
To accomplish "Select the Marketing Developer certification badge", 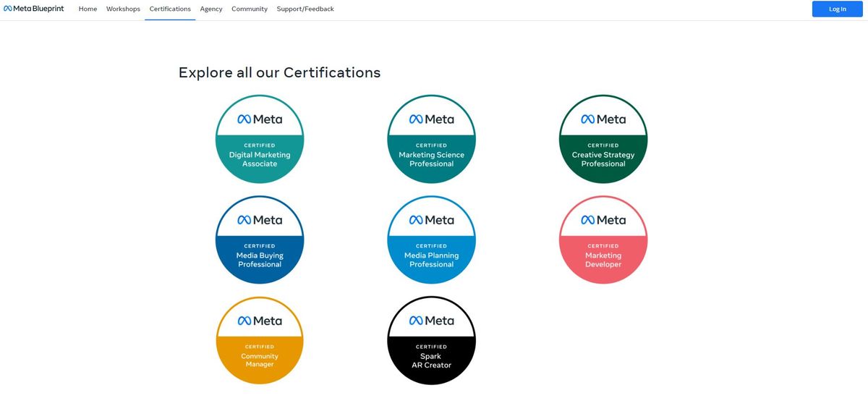I will (603, 240).
